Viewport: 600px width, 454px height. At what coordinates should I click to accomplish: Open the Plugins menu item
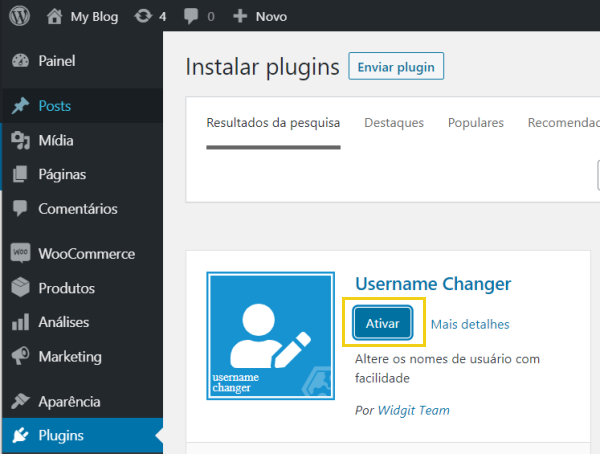click(61, 436)
